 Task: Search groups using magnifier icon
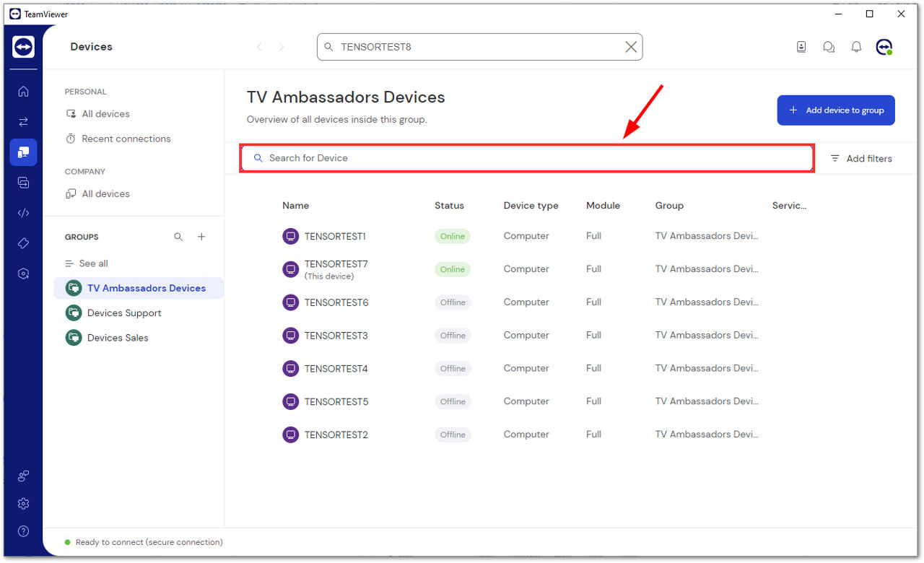[x=178, y=237]
